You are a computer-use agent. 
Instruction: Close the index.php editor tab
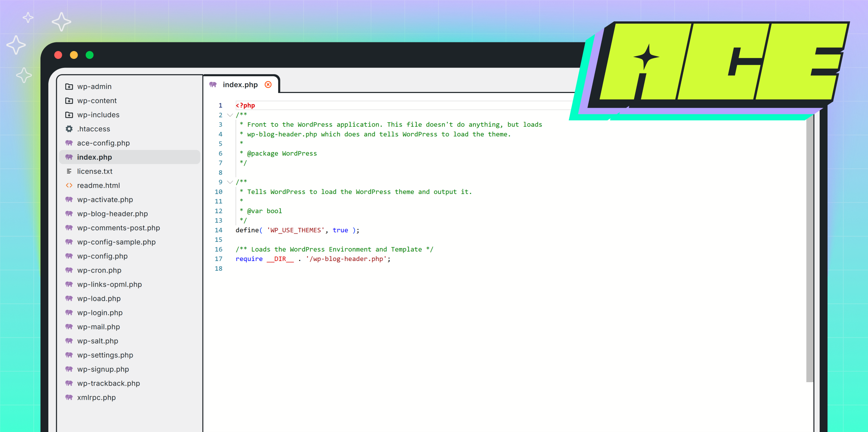[x=268, y=85]
